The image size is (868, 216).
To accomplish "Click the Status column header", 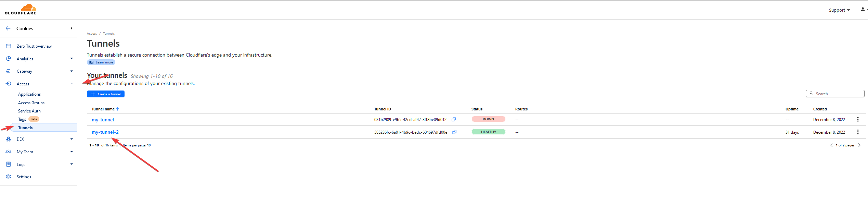I will (477, 109).
